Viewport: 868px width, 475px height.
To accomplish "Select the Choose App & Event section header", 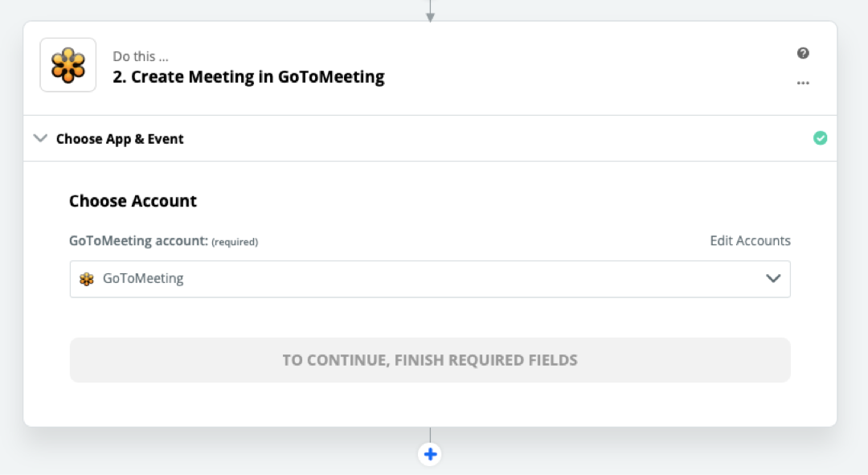I will pyautogui.click(x=430, y=138).
